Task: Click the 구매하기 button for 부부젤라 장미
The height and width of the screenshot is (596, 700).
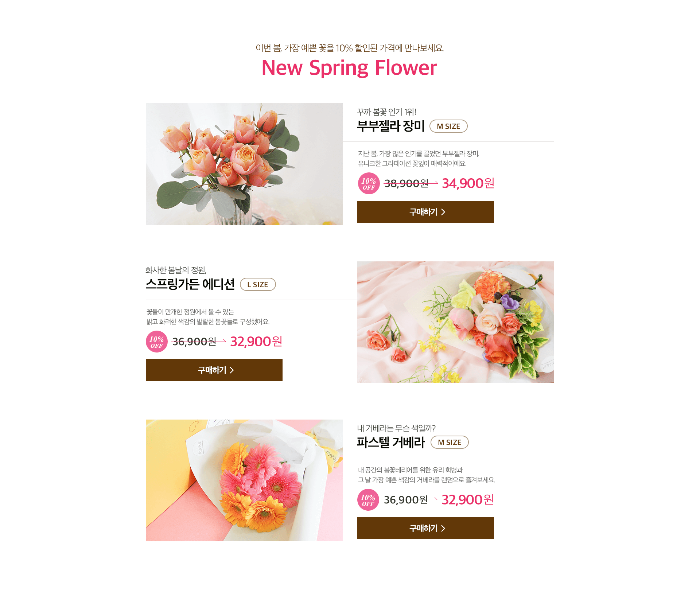Action: (425, 212)
